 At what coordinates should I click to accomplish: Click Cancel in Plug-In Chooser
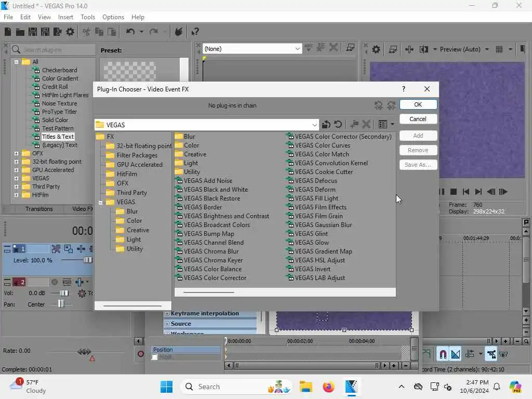418,119
